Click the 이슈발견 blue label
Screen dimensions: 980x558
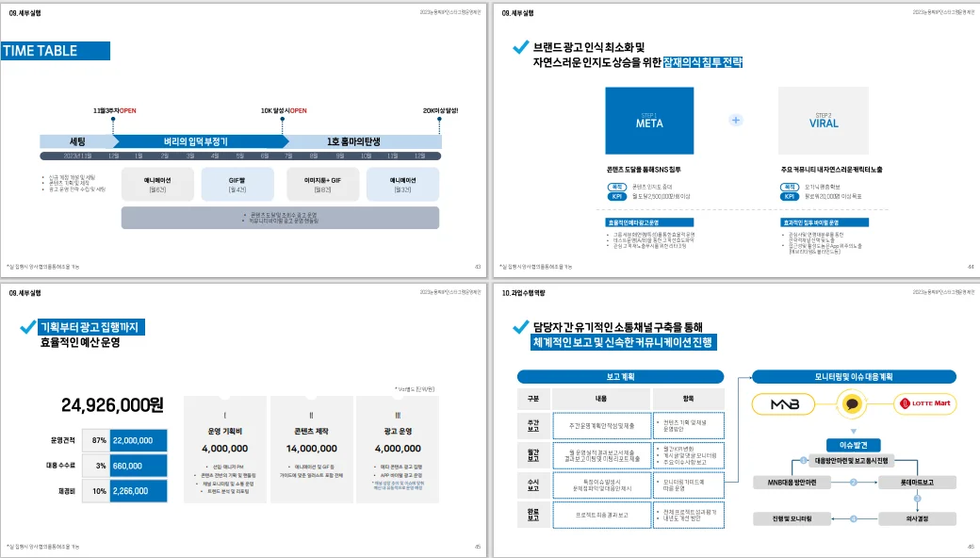pos(852,444)
